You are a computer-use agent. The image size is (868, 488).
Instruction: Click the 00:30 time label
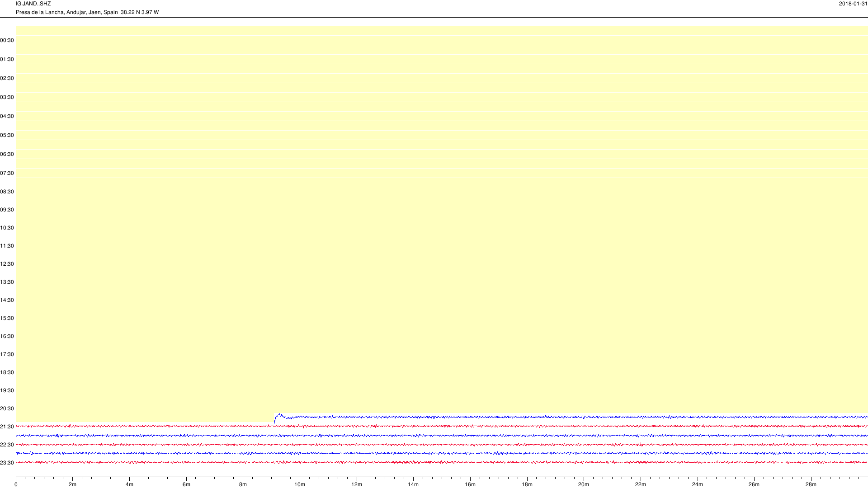pyautogui.click(x=7, y=40)
